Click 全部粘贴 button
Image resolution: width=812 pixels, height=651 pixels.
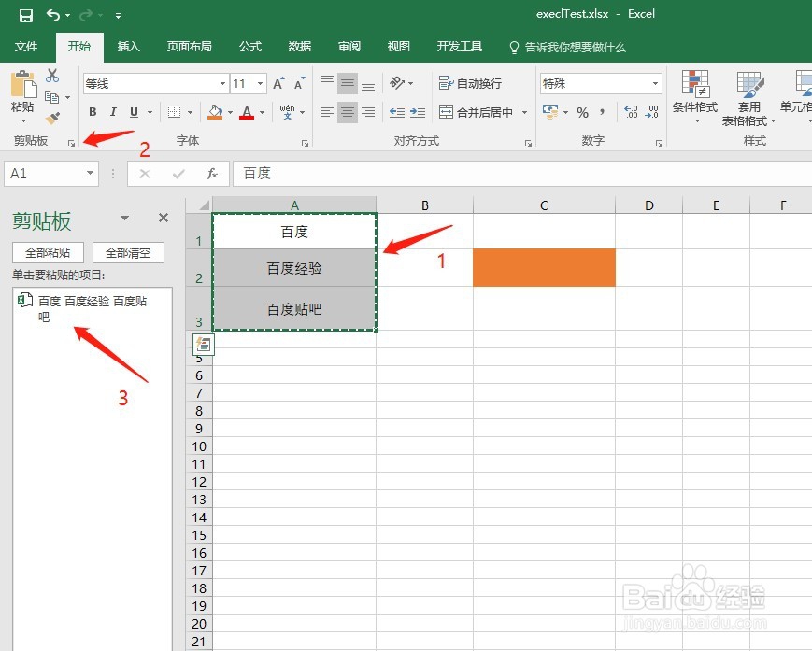click(48, 252)
